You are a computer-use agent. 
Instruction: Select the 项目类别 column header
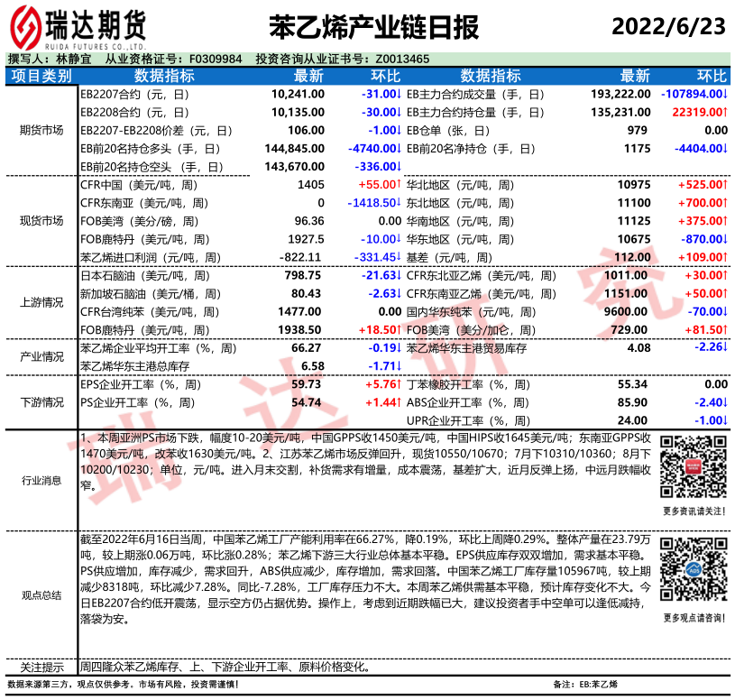point(41,76)
